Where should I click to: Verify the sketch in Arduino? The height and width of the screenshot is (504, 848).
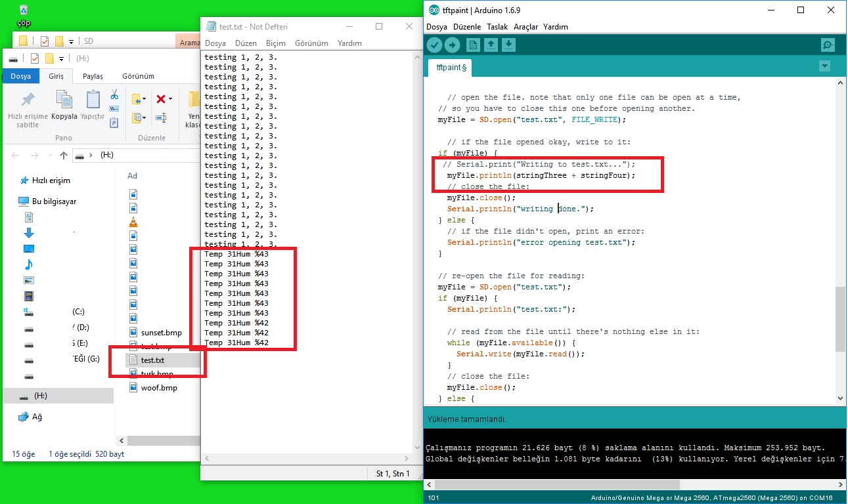pyautogui.click(x=434, y=45)
